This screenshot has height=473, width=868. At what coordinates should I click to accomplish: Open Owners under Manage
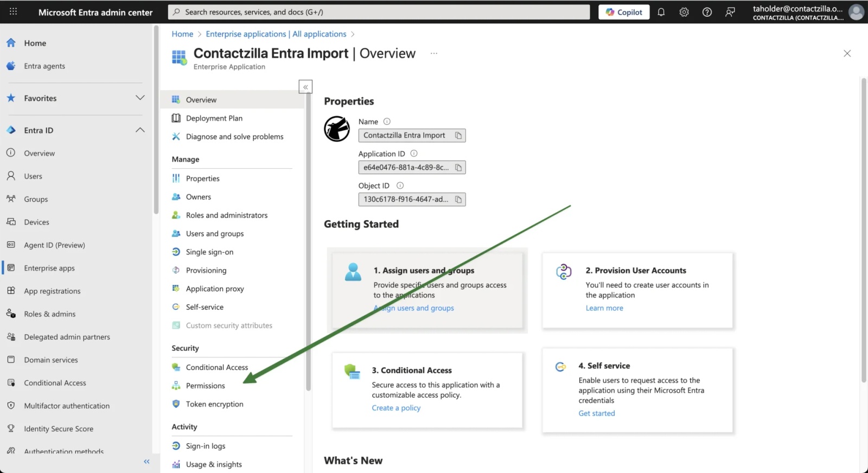[x=199, y=197]
